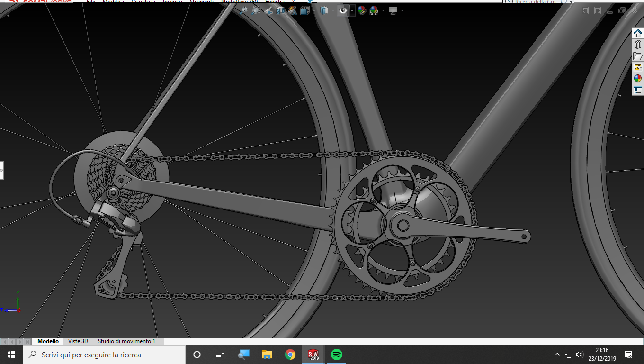Expand the Hide/Show Items dropdown arrow

click(x=352, y=10)
